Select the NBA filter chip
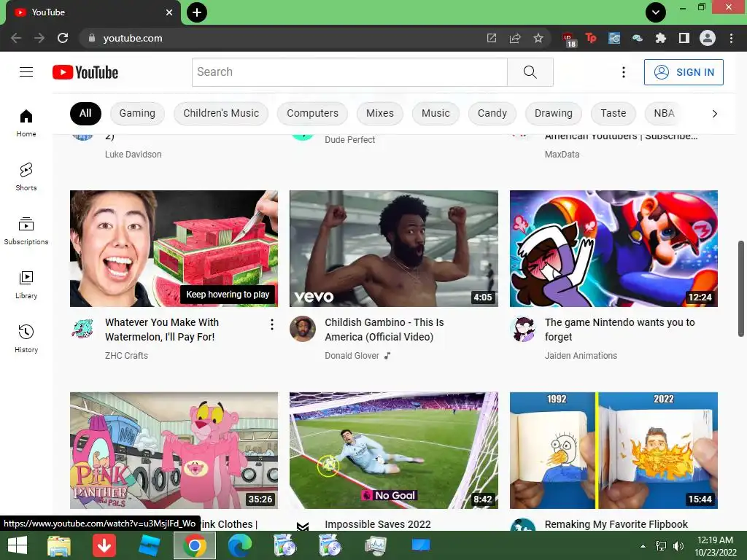Screen dimensions: 747x560 click(664, 113)
